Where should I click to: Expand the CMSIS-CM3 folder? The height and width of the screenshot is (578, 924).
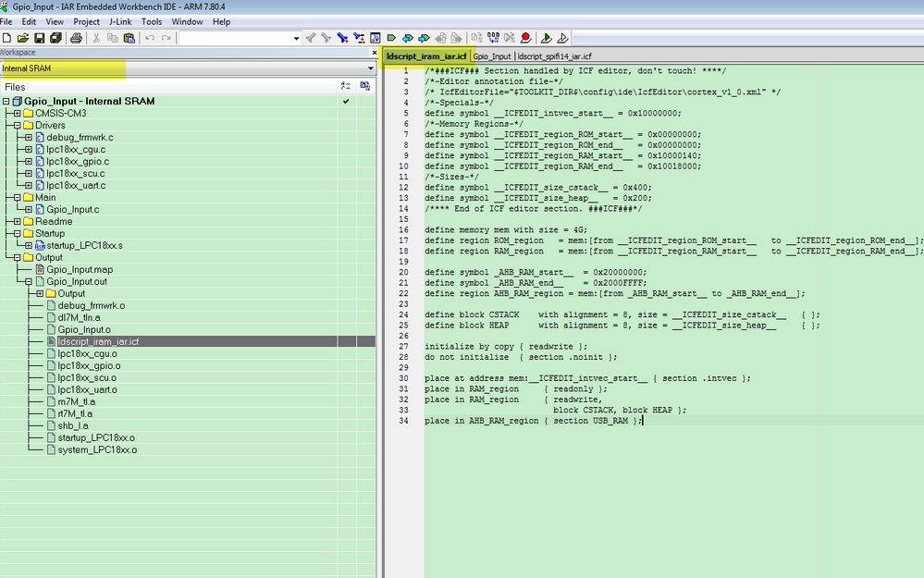(x=17, y=113)
